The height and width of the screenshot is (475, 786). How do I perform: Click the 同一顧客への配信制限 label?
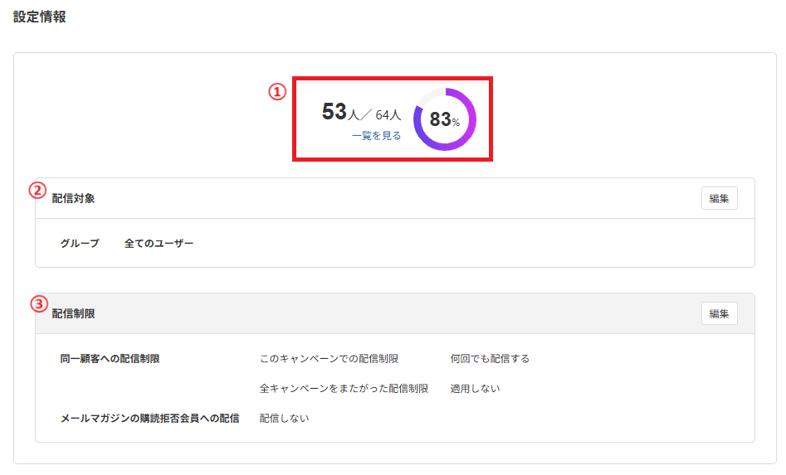tap(110, 359)
